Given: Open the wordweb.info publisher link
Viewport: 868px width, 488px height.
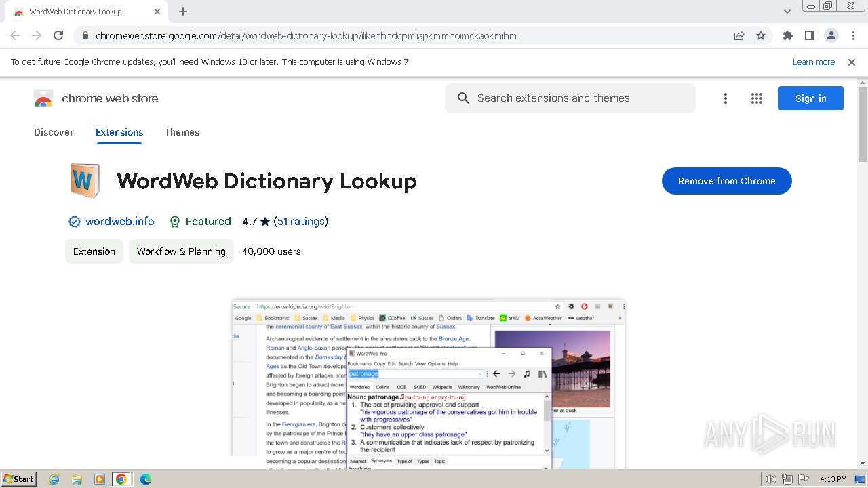Looking at the screenshot, I should (x=119, y=221).
